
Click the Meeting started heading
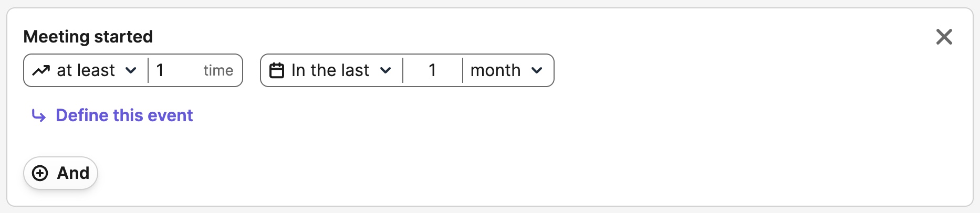point(88,37)
